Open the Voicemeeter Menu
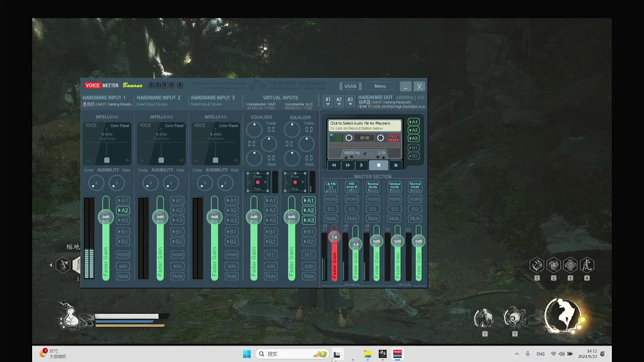The height and width of the screenshot is (362, 644). coord(380,86)
